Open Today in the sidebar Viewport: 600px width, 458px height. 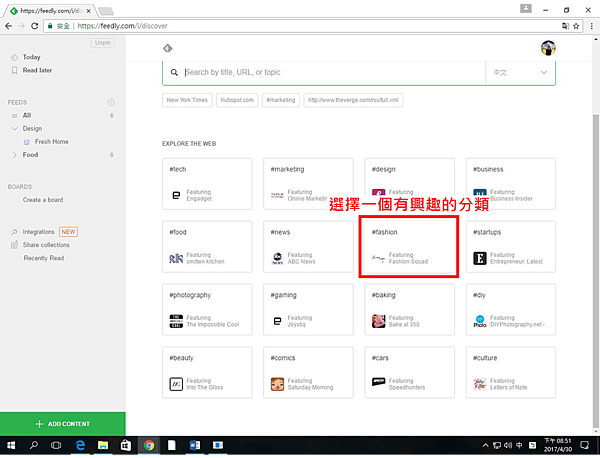(x=31, y=57)
